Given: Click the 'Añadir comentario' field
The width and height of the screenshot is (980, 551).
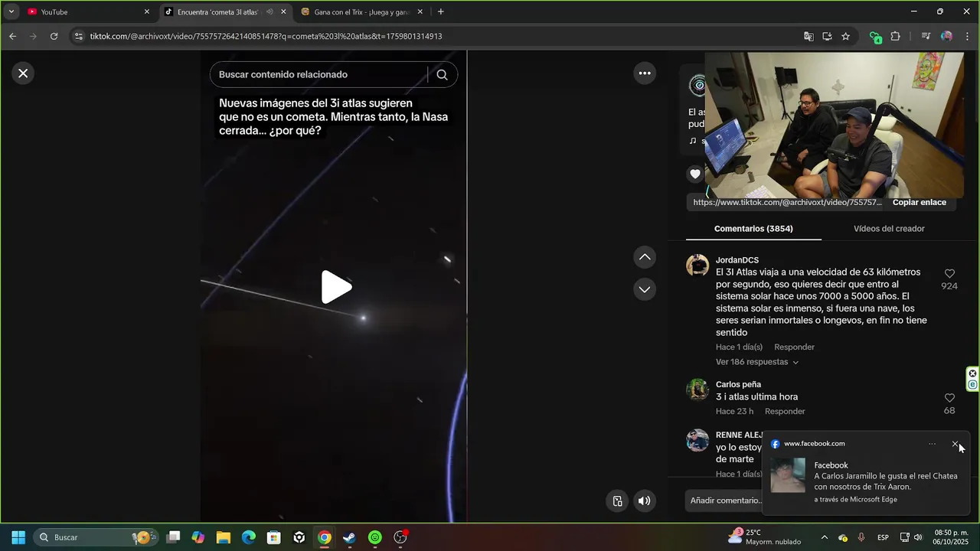Looking at the screenshot, I should 724,500.
